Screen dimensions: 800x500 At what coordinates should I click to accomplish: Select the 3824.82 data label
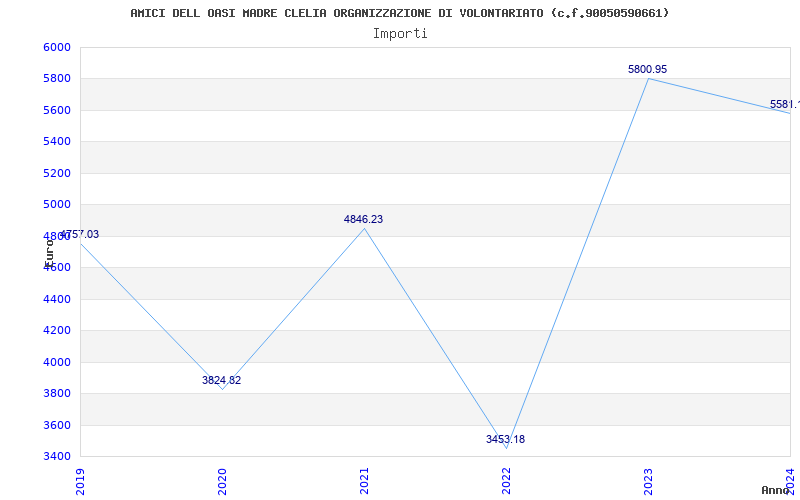(221, 380)
